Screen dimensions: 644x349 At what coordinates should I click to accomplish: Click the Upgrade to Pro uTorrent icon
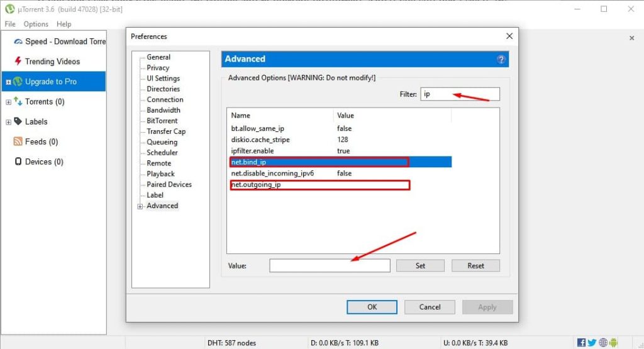(x=18, y=81)
